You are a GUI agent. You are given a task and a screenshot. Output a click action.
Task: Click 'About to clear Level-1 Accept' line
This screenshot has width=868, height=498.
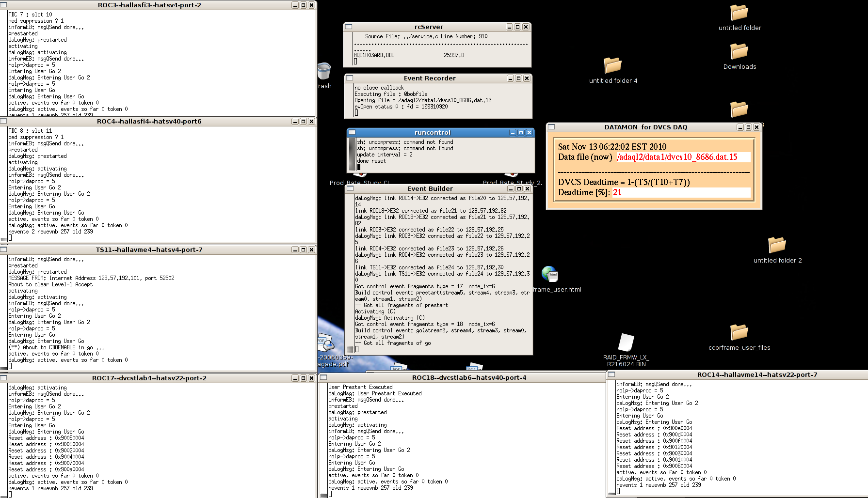coord(50,284)
